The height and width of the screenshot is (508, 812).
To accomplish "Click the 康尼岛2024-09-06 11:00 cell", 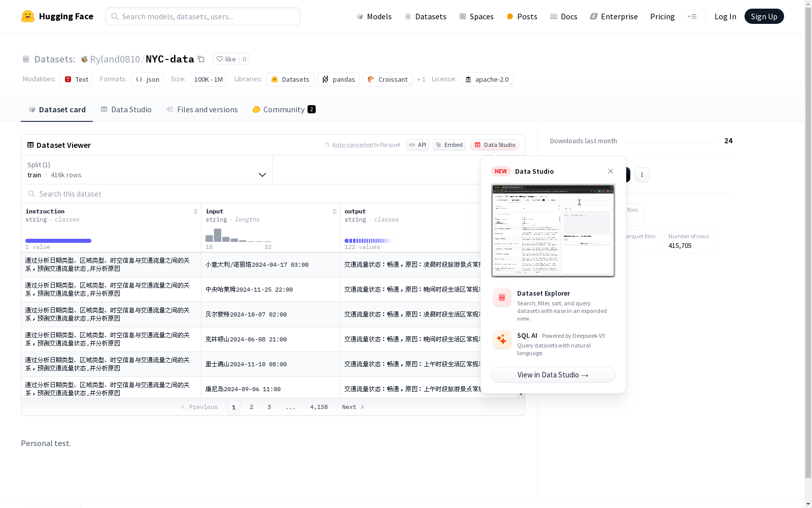I will tap(270, 388).
